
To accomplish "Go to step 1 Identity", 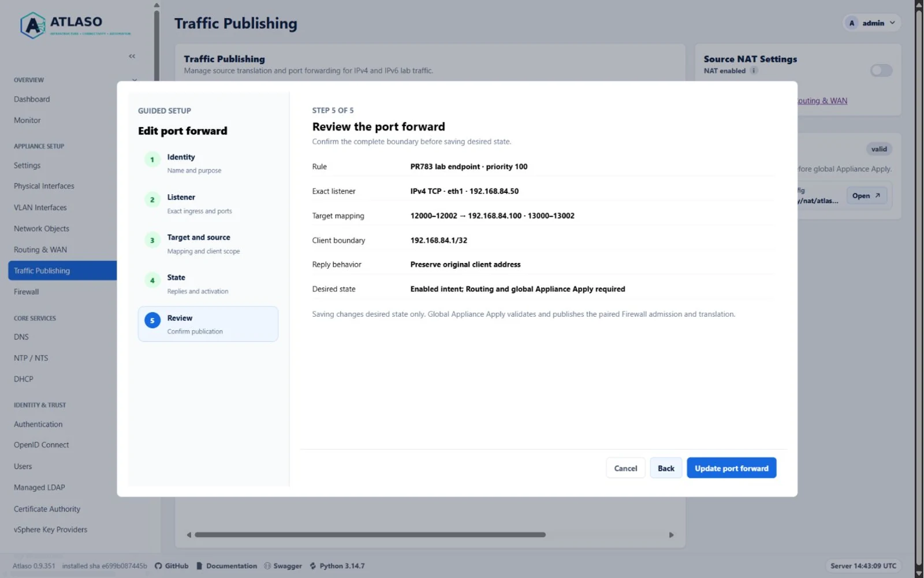I will [x=208, y=163].
